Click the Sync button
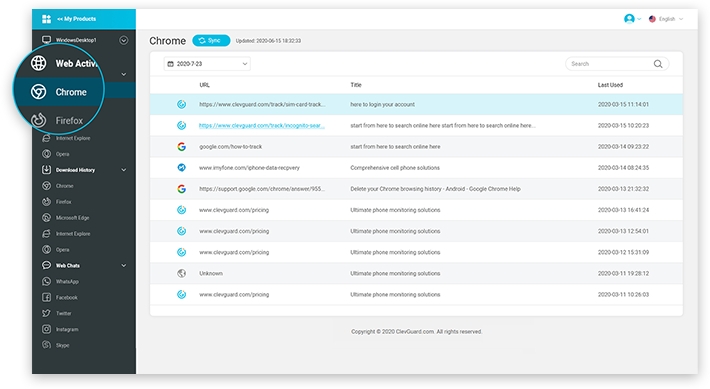 211,41
